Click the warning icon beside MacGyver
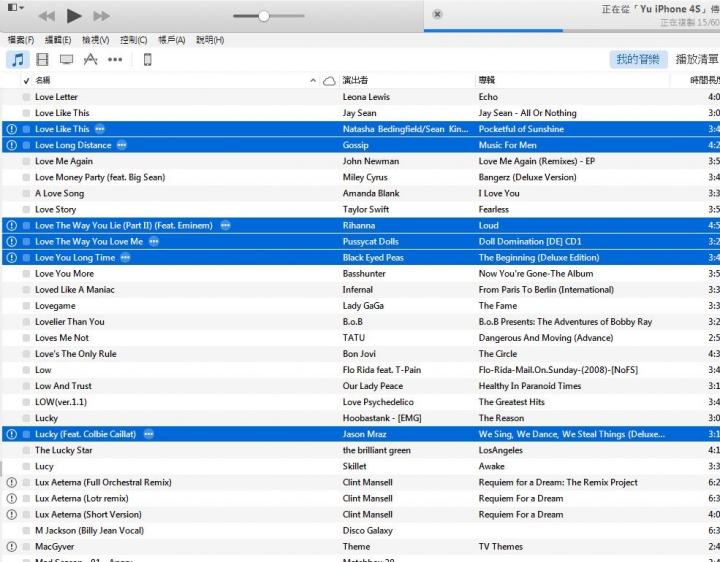720x562 pixels. click(x=12, y=547)
